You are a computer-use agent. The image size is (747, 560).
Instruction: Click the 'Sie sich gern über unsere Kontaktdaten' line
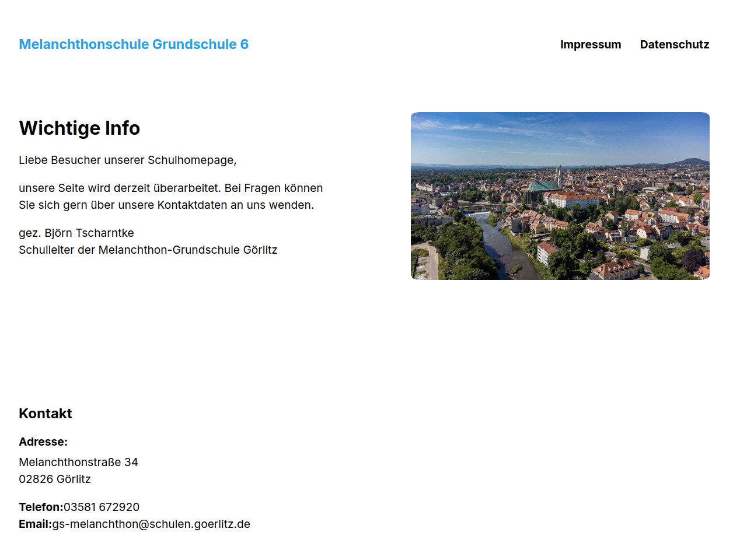tap(166, 205)
